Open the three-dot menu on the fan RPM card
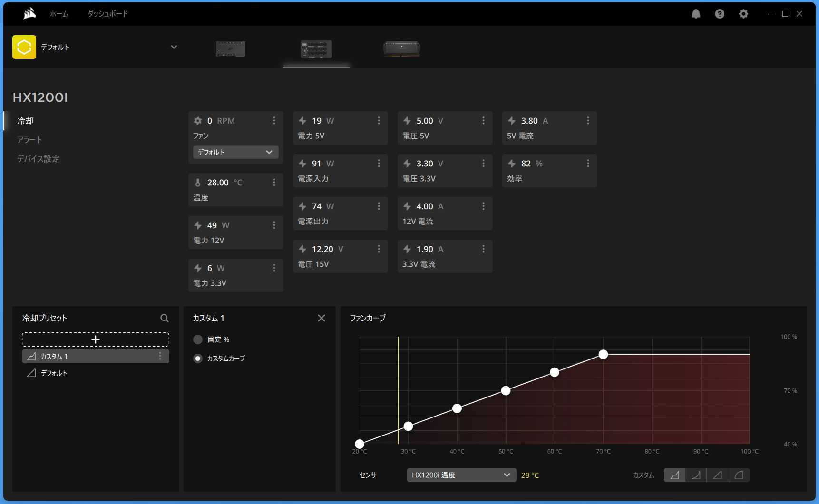The image size is (819, 504). [274, 121]
